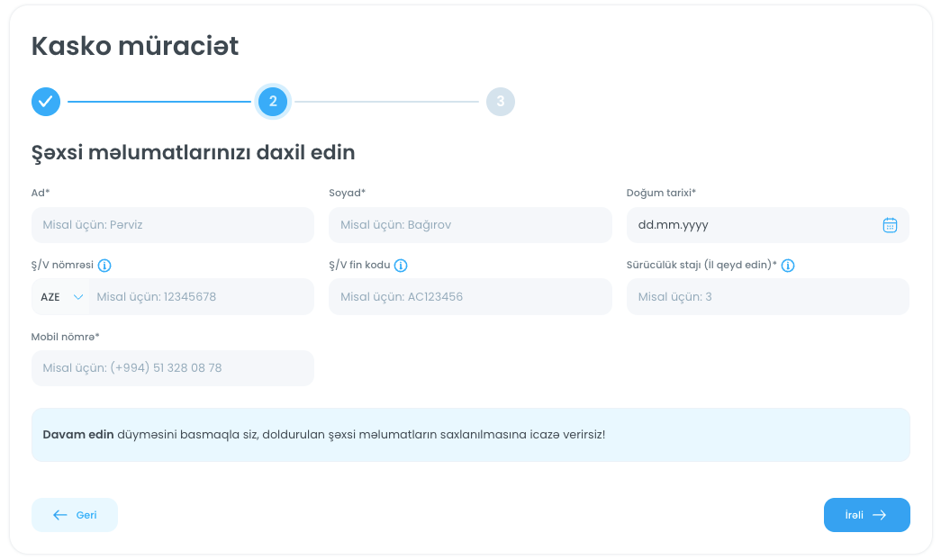Focus the Mobil nömrə phone field

coord(173,368)
